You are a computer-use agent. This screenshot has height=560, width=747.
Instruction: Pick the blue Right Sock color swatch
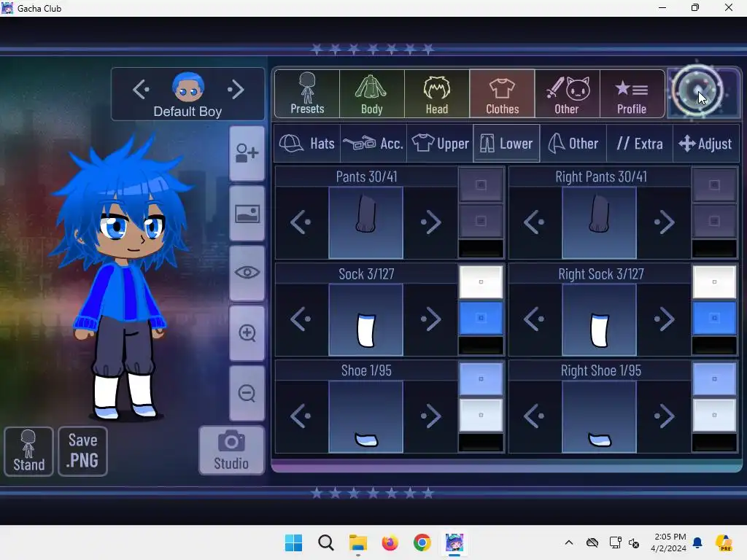point(714,318)
